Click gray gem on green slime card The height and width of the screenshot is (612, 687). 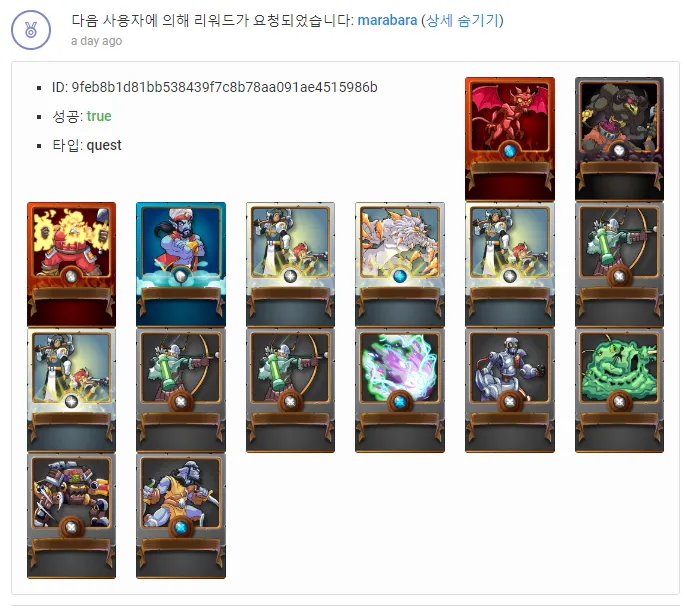(x=619, y=402)
